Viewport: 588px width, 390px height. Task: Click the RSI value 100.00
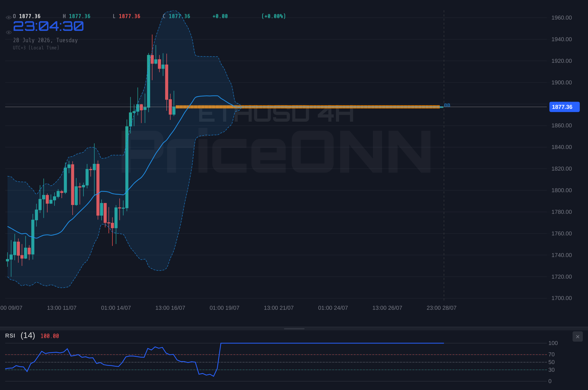50,336
